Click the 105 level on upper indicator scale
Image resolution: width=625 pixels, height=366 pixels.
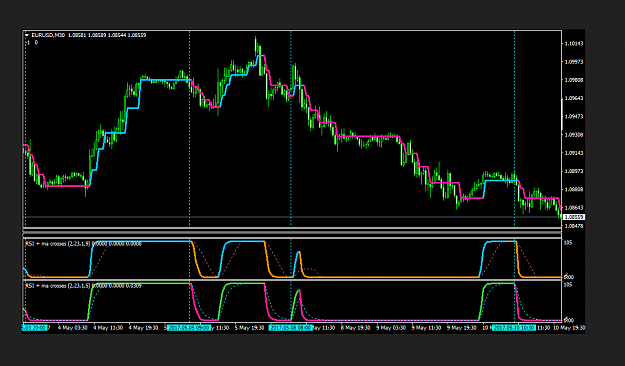[x=568, y=242]
